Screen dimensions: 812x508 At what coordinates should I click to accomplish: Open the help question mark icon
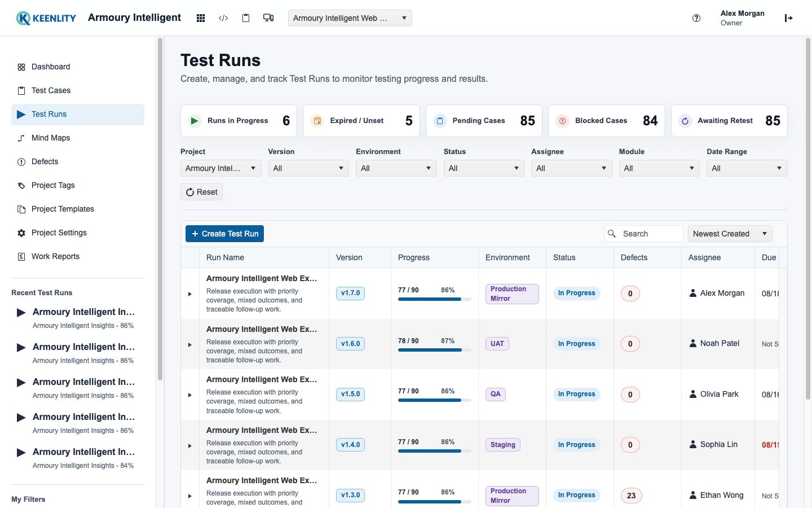coord(696,18)
